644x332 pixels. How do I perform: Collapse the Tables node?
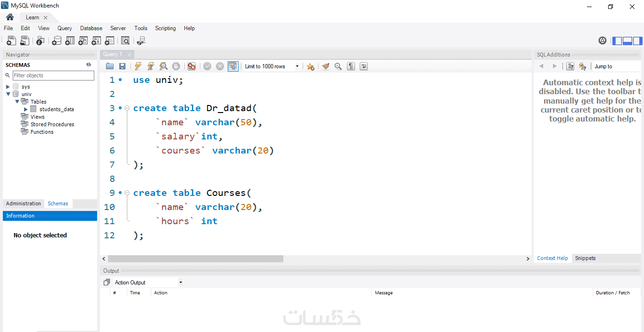(17, 102)
